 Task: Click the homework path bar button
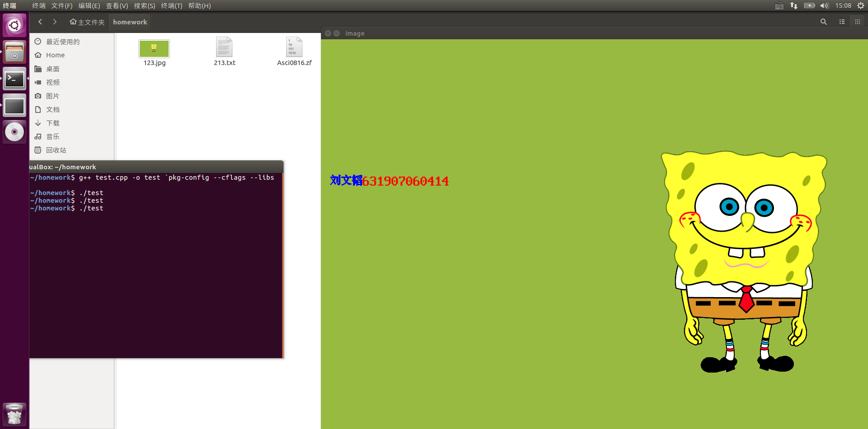point(130,22)
